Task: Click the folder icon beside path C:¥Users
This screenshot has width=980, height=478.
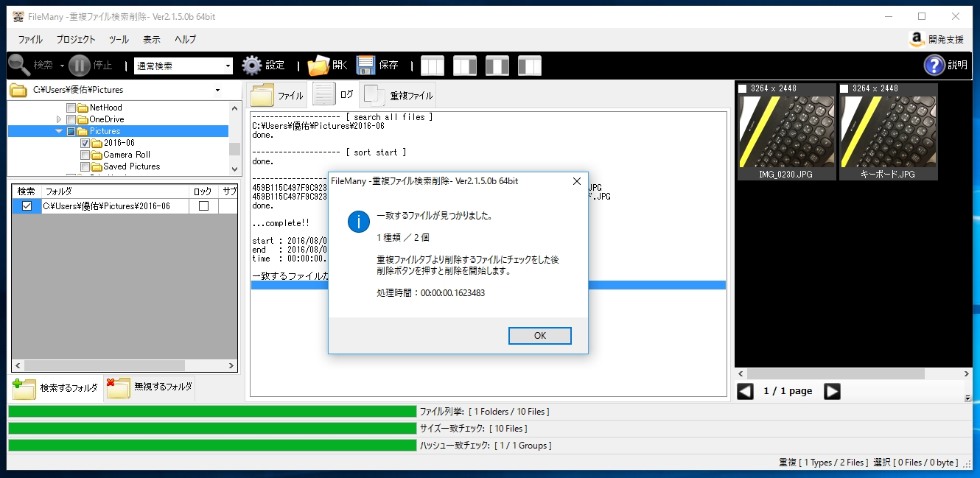Action: [x=18, y=90]
